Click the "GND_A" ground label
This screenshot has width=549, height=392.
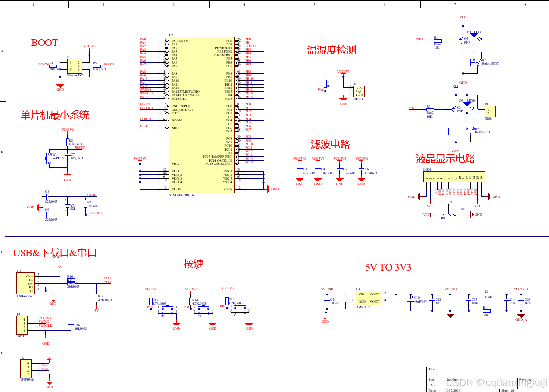521,320
